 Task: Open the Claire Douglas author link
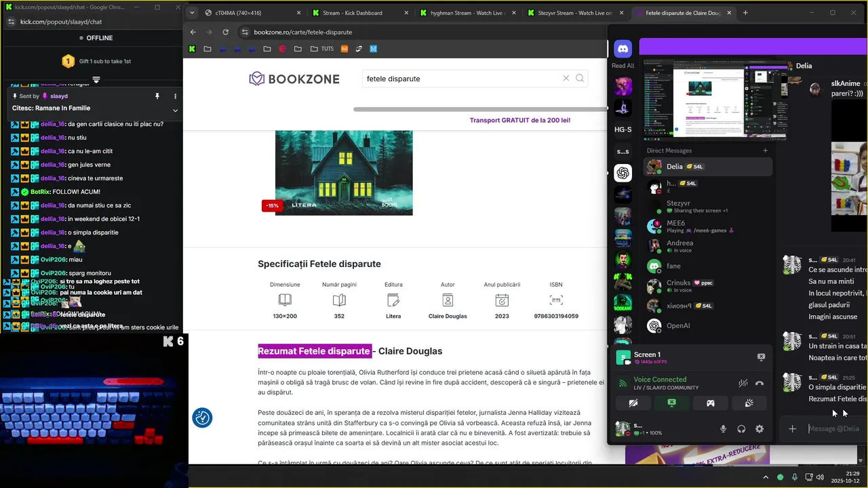tap(448, 316)
